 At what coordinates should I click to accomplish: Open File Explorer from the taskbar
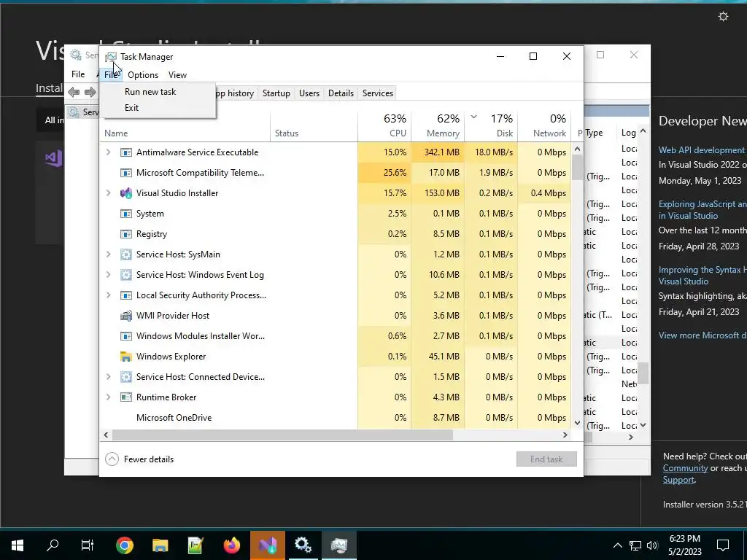(160, 545)
